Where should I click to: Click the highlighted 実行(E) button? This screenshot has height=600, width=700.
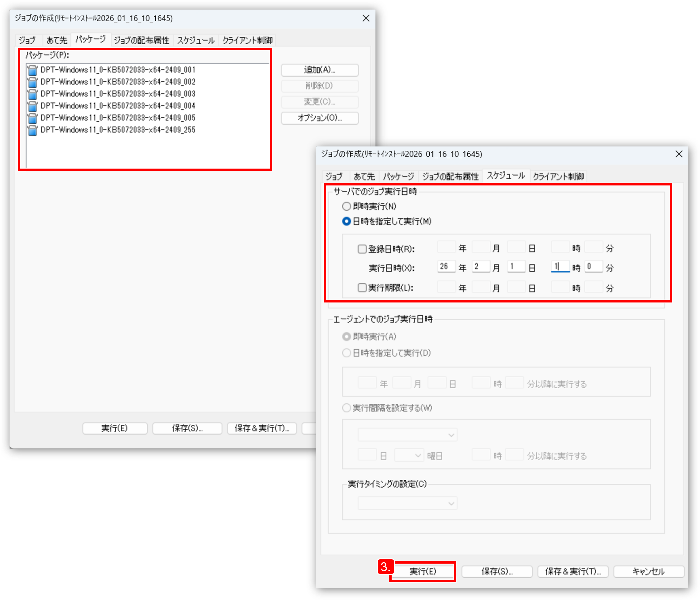pos(423,571)
